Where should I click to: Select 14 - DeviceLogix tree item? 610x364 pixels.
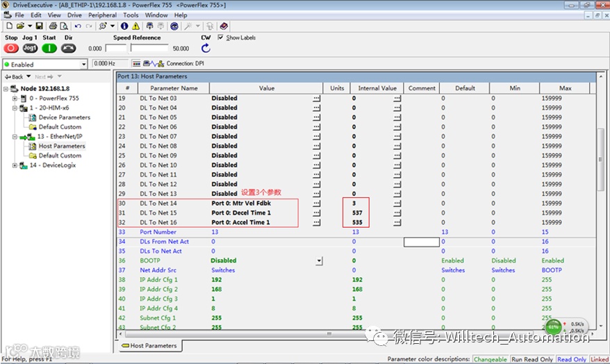click(53, 165)
